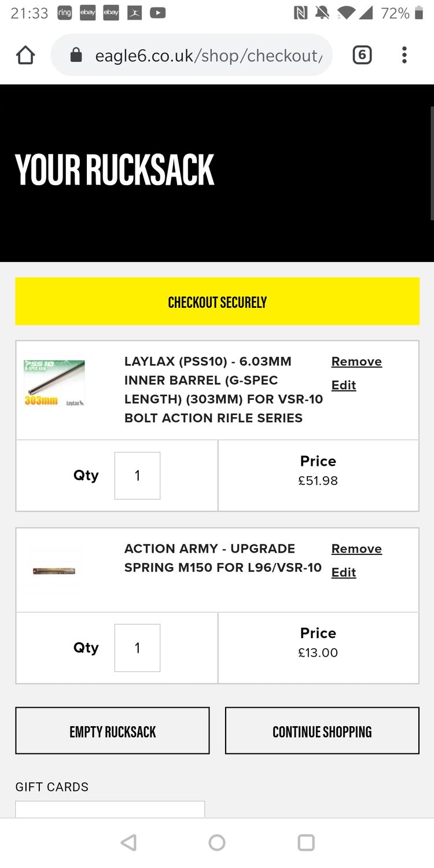Edit the Laylax inner barrel item
The width and height of the screenshot is (434, 868).
coord(344,385)
